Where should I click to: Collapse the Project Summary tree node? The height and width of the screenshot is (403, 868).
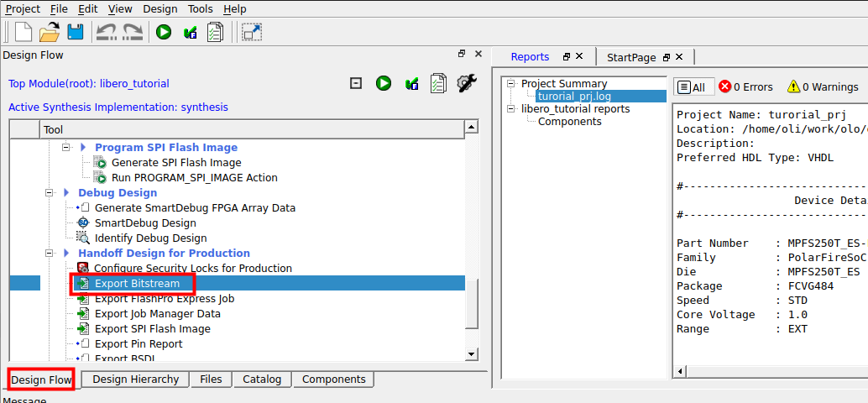point(510,84)
